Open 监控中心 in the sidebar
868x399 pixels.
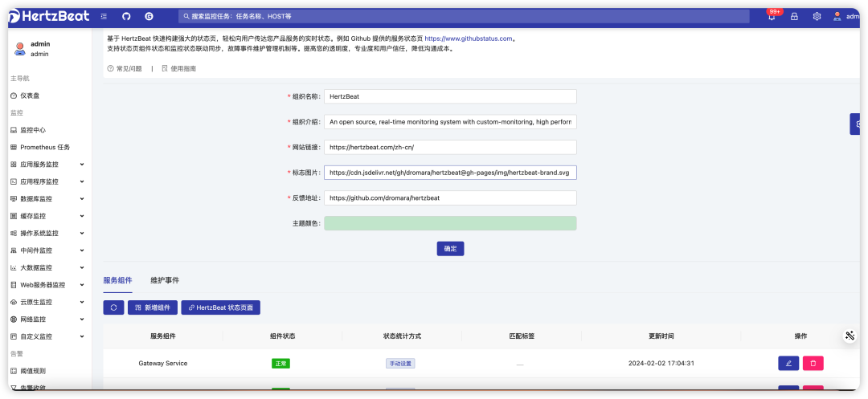coord(33,130)
